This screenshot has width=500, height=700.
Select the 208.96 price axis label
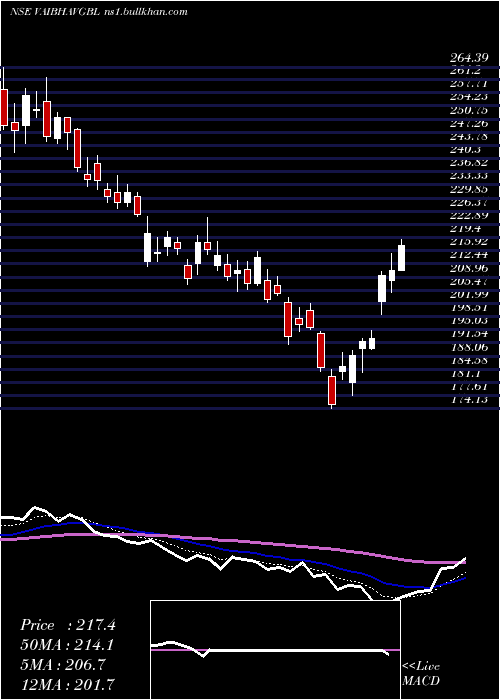[x=468, y=268]
